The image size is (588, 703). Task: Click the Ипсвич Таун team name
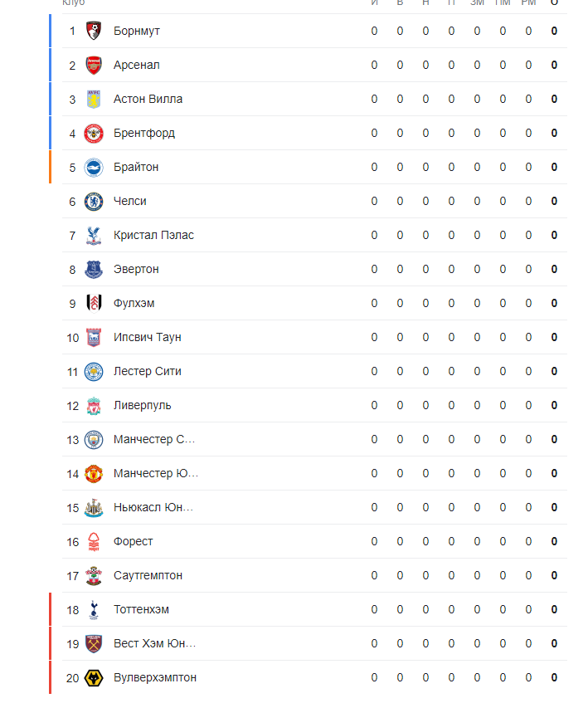pyautogui.click(x=147, y=337)
